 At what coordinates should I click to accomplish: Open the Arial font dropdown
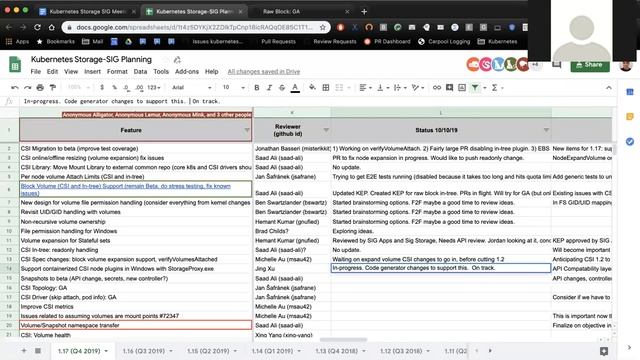click(x=191, y=88)
